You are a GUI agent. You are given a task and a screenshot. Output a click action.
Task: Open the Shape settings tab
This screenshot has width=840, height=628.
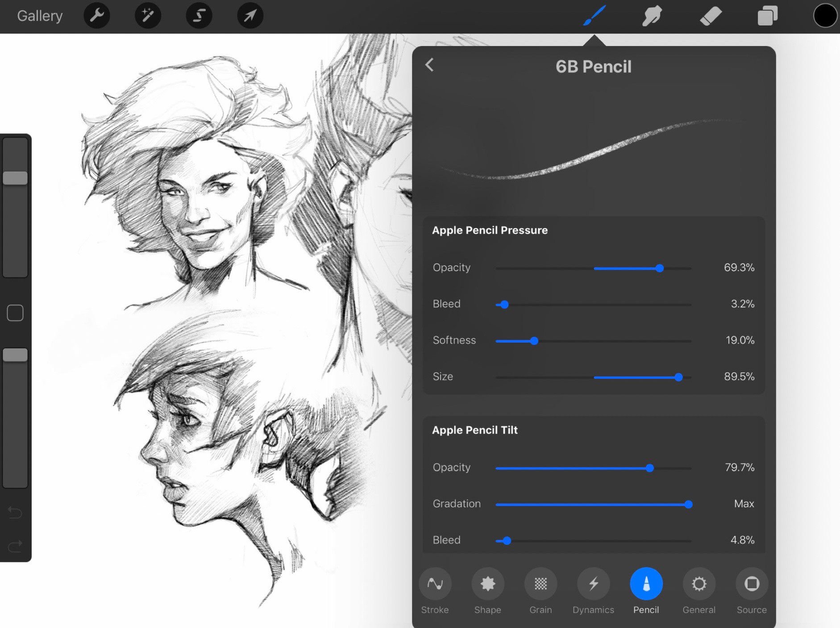[487, 584]
